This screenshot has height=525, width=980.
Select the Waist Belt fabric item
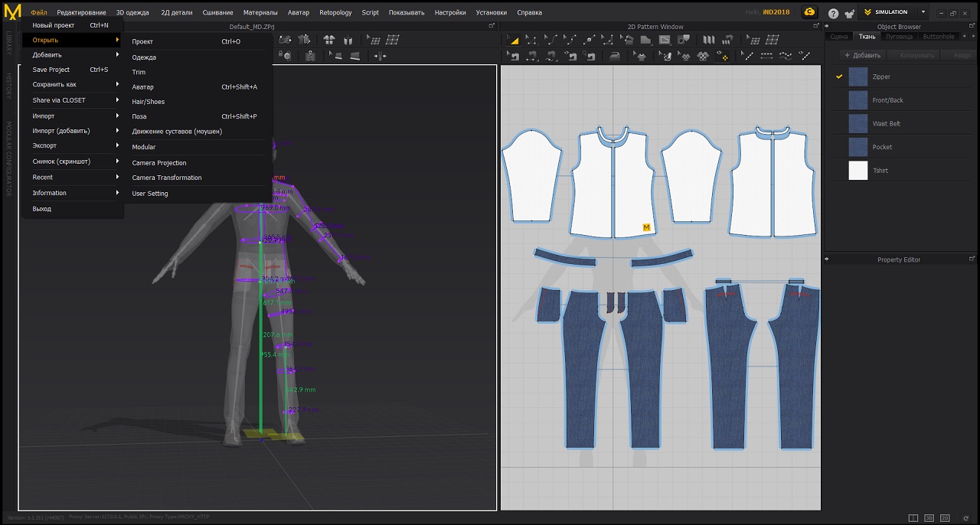[x=886, y=124]
